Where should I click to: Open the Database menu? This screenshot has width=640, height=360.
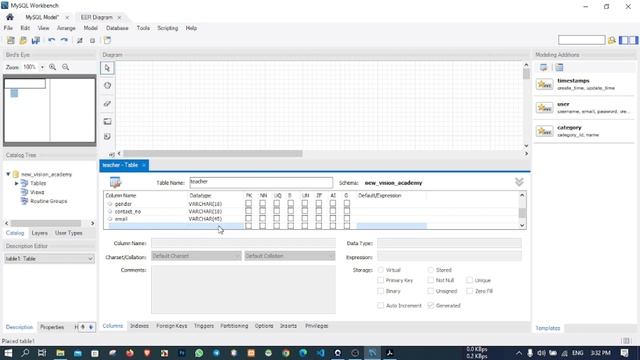(117, 28)
